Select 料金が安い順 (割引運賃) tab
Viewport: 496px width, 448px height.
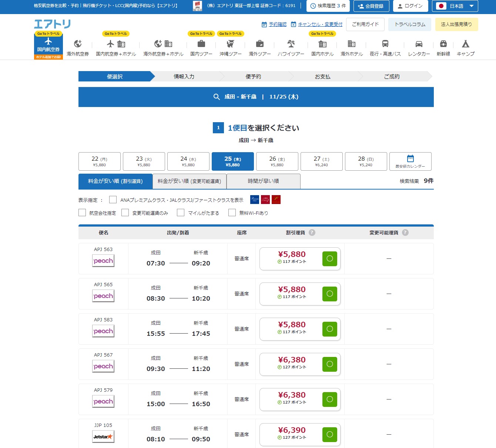pos(115,181)
